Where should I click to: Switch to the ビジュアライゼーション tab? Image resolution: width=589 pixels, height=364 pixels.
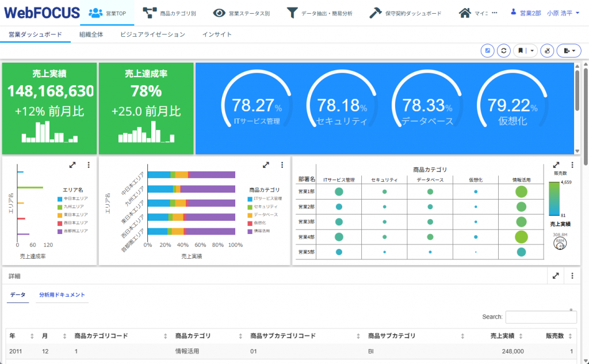coord(152,35)
